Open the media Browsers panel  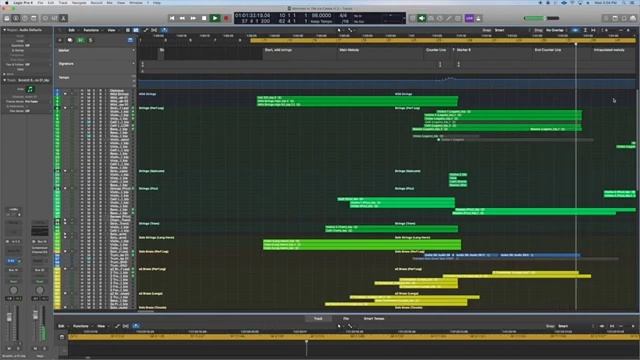633,18
